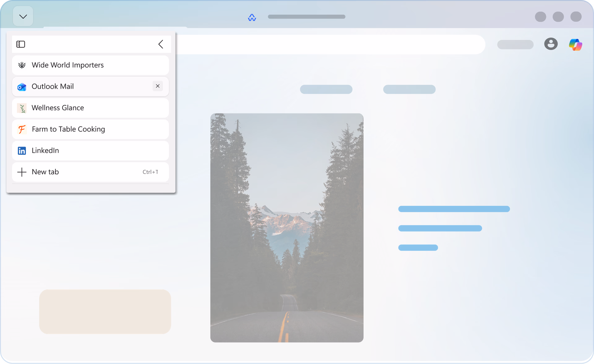Open the tab actions chevron dropdown
The width and height of the screenshot is (594, 364).
point(23,16)
